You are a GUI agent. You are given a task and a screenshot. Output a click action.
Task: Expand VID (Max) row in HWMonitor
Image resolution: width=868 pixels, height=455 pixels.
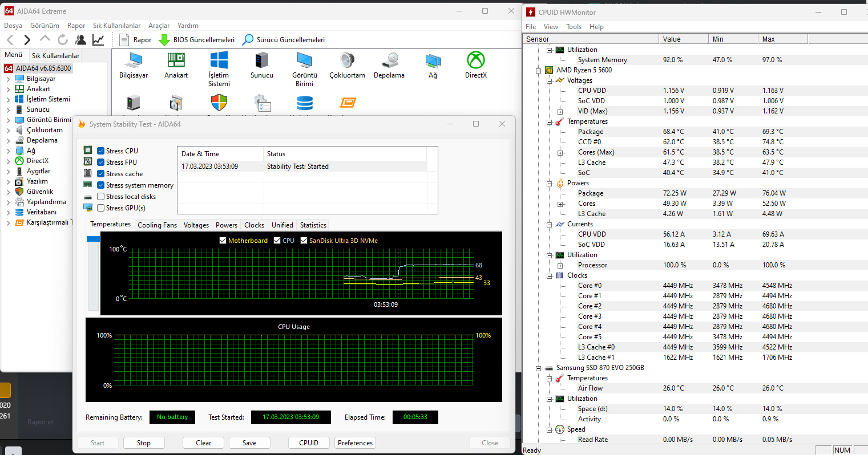pos(560,112)
